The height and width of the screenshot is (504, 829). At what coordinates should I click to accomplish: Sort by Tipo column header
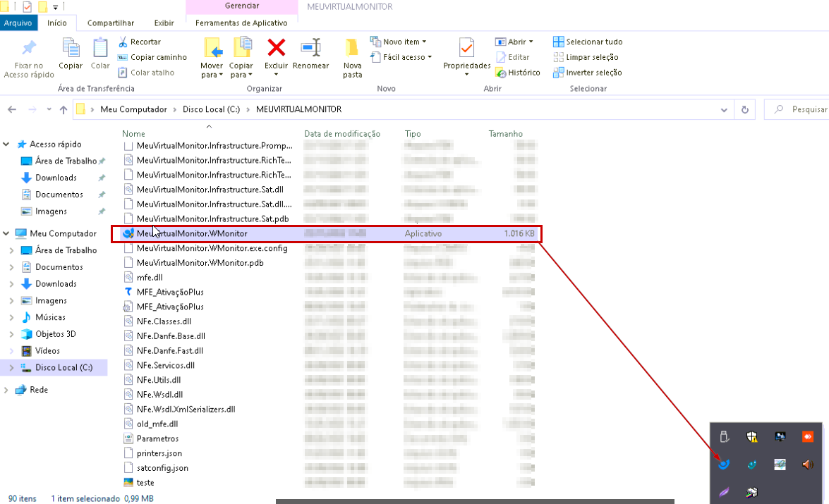point(413,134)
